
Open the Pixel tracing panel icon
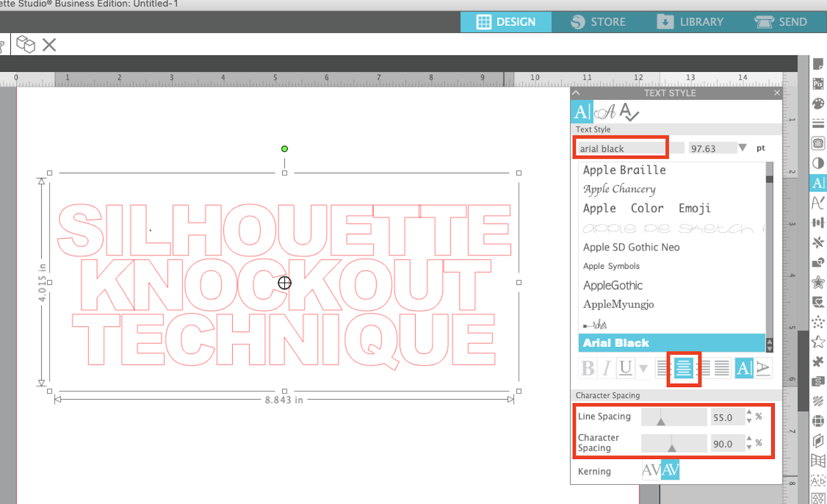818,84
